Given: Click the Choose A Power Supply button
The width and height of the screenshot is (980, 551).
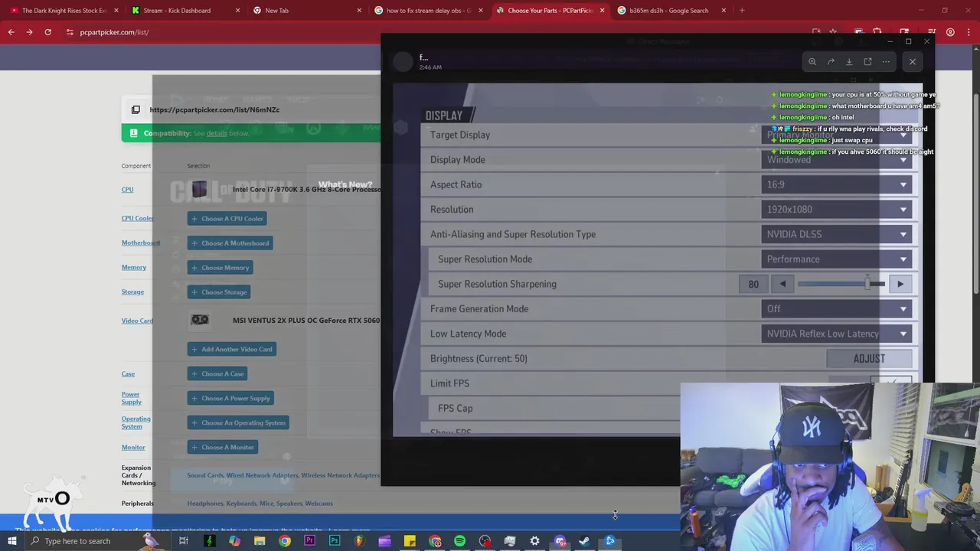Looking at the screenshot, I should (231, 399).
